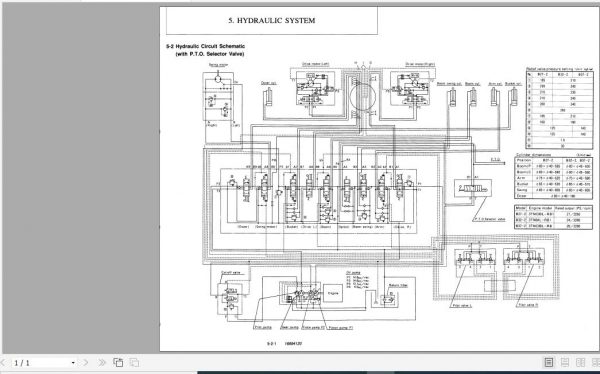Click the 'Cut off valve' label
Viewport: 600px width, 374px height.
tap(231, 273)
